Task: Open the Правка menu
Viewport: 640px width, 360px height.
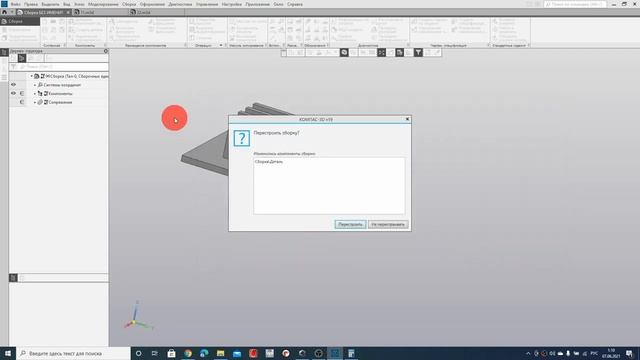Action: coord(31,4)
